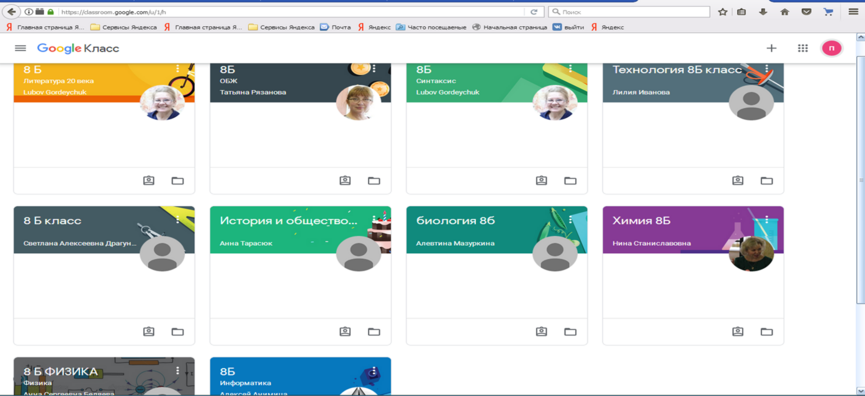The width and height of the screenshot is (865, 396).
Task: Open Drive folder on биология 8б card
Action: (570, 331)
